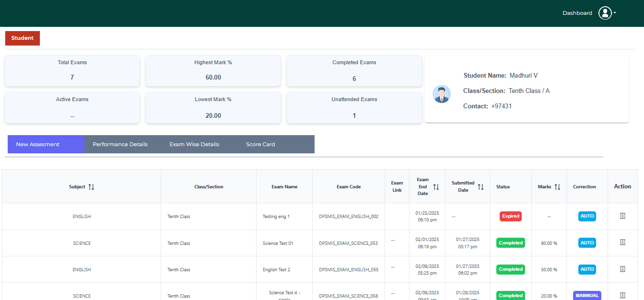Sort table by Marks column arrows
This screenshot has width=644, height=300.
tap(557, 187)
